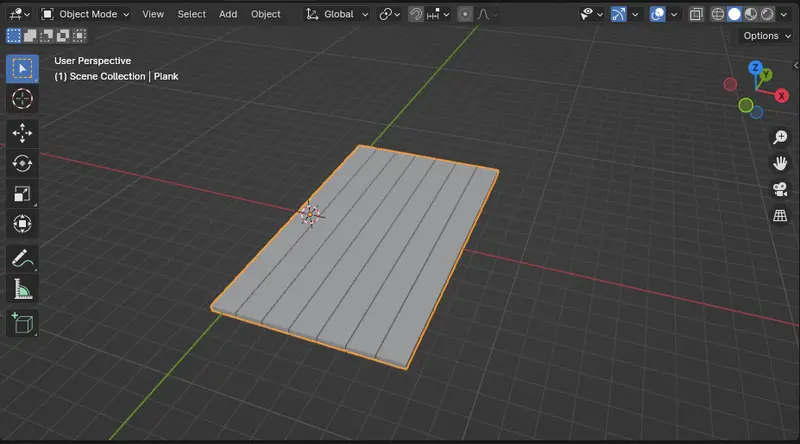Image resolution: width=800 pixels, height=444 pixels.
Task: Open the Add menu
Action: point(228,15)
